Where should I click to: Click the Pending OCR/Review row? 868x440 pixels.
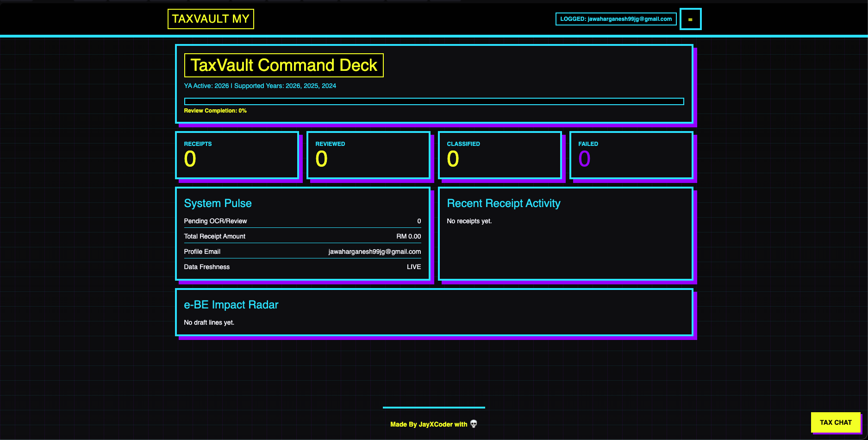[302, 221]
